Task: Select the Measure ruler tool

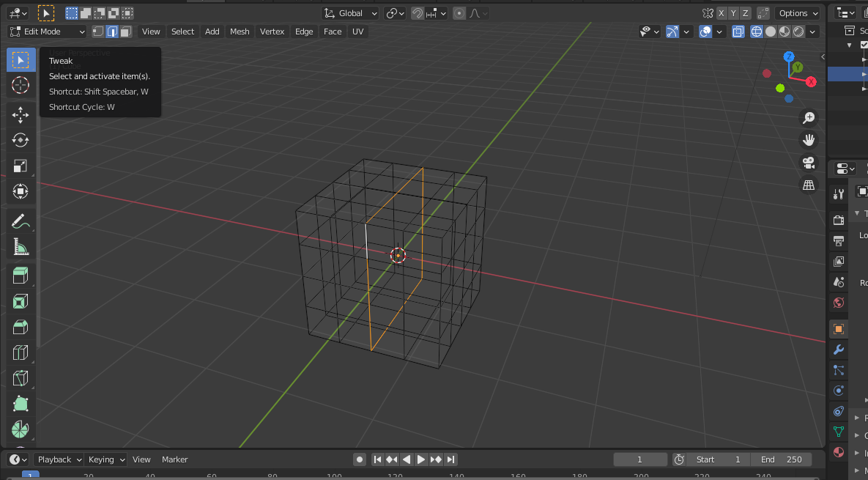Action: [x=21, y=247]
